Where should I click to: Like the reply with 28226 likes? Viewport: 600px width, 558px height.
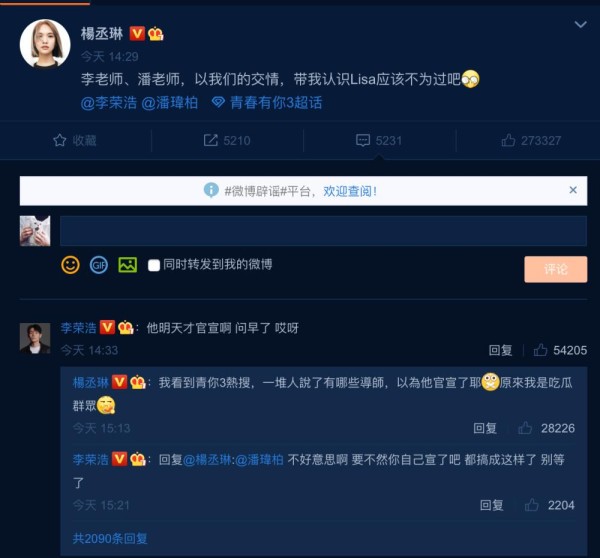pos(525,428)
